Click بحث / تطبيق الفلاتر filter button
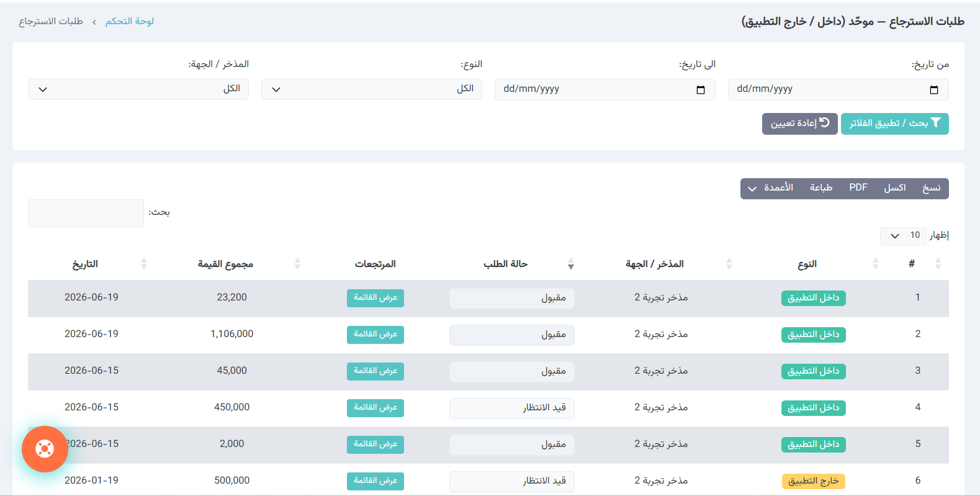 click(x=894, y=124)
